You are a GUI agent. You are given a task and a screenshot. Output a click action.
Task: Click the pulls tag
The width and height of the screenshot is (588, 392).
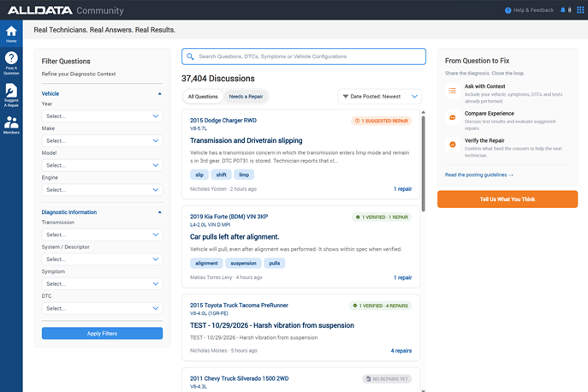tap(275, 264)
